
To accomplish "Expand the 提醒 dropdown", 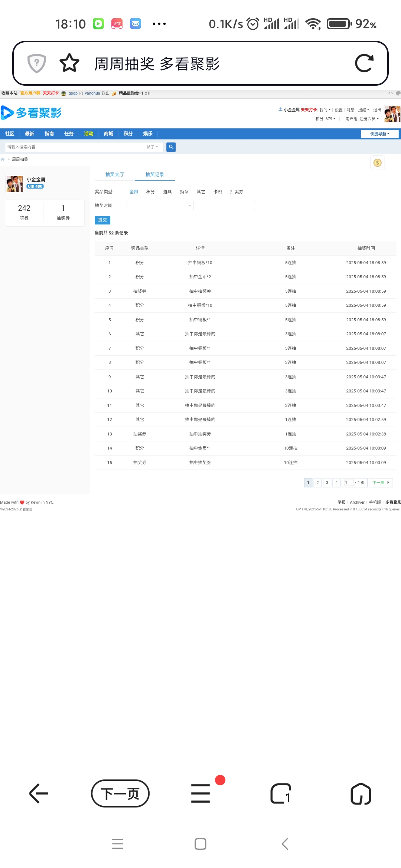I will point(363,110).
